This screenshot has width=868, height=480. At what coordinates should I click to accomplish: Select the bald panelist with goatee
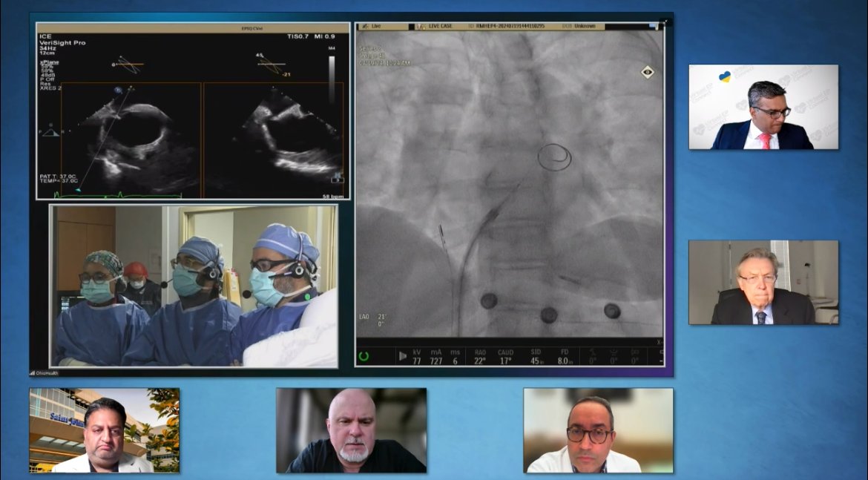coord(352,430)
